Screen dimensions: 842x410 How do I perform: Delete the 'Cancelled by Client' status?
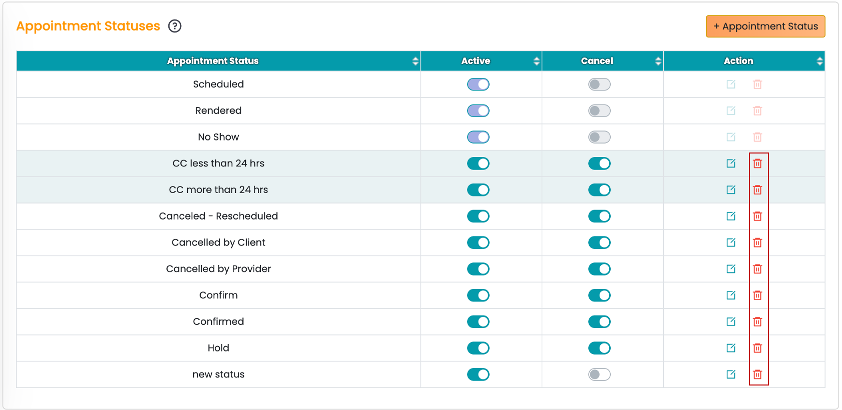757,242
